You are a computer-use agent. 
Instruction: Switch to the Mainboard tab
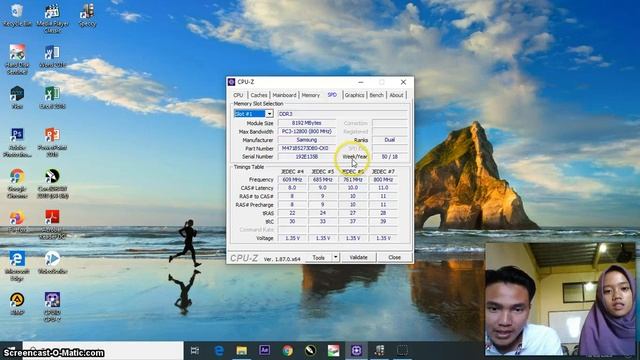pyautogui.click(x=284, y=95)
